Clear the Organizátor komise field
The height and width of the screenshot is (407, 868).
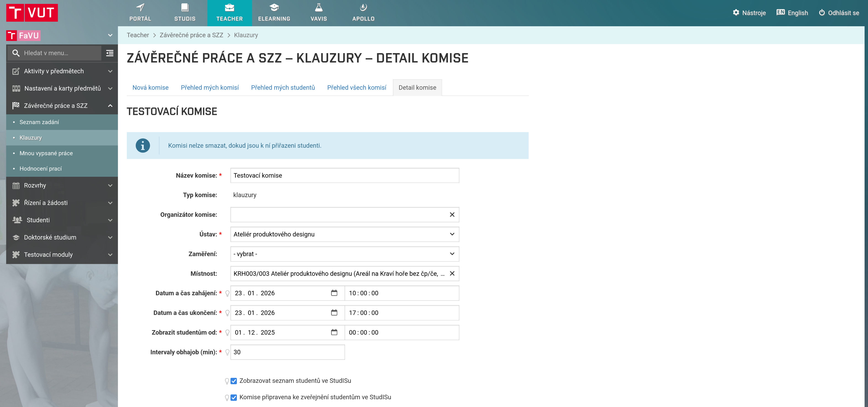(x=452, y=214)
